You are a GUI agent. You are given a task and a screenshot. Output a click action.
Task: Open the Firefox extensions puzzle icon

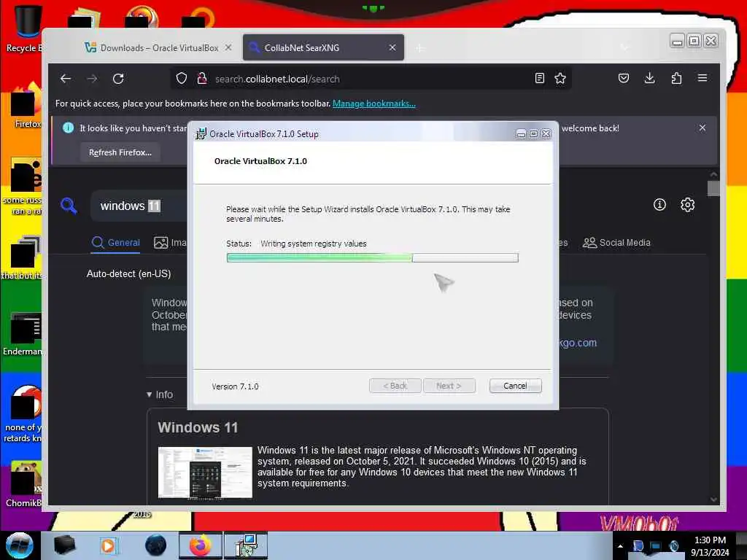pos(676,79)
